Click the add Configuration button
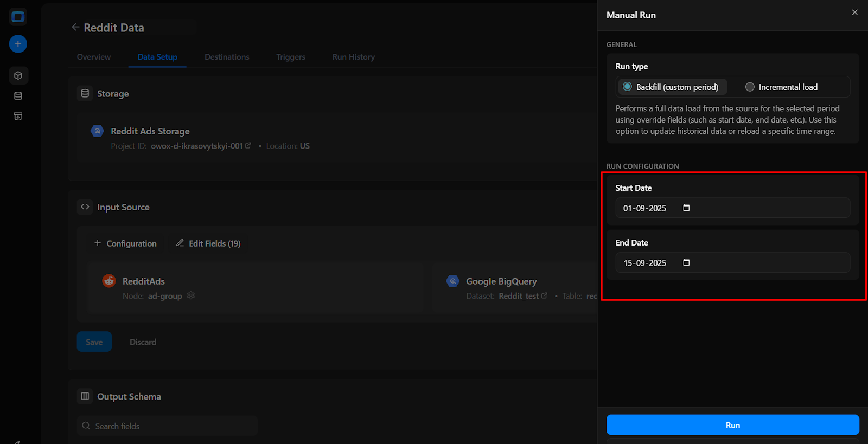The width and height of the screenshot is (868, 444). coord(125,243)
